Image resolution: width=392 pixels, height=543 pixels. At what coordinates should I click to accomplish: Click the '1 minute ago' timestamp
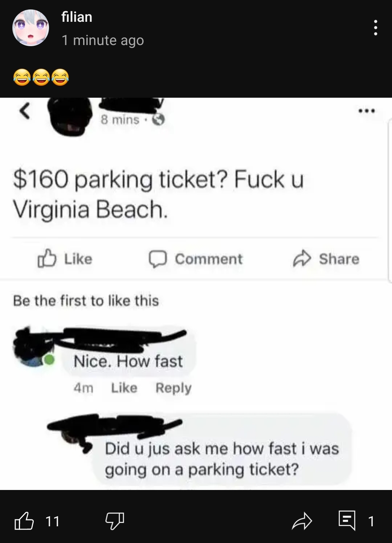tap(103, 40)
